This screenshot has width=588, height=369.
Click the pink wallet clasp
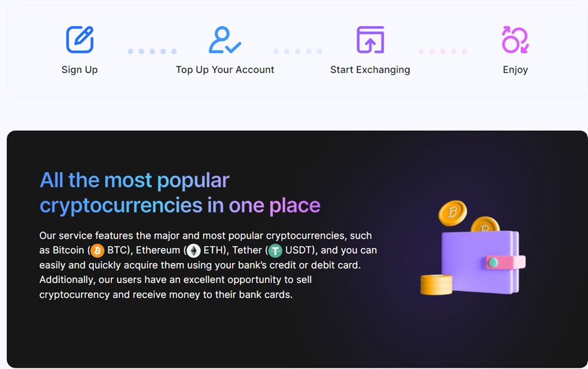[x=505, y=262]
